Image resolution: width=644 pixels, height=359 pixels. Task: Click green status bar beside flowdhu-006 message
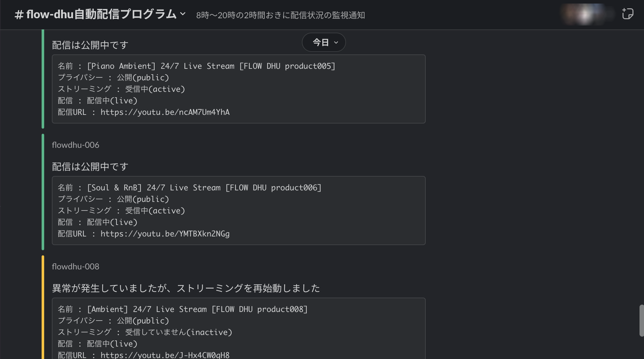click(x=43, y=192)
